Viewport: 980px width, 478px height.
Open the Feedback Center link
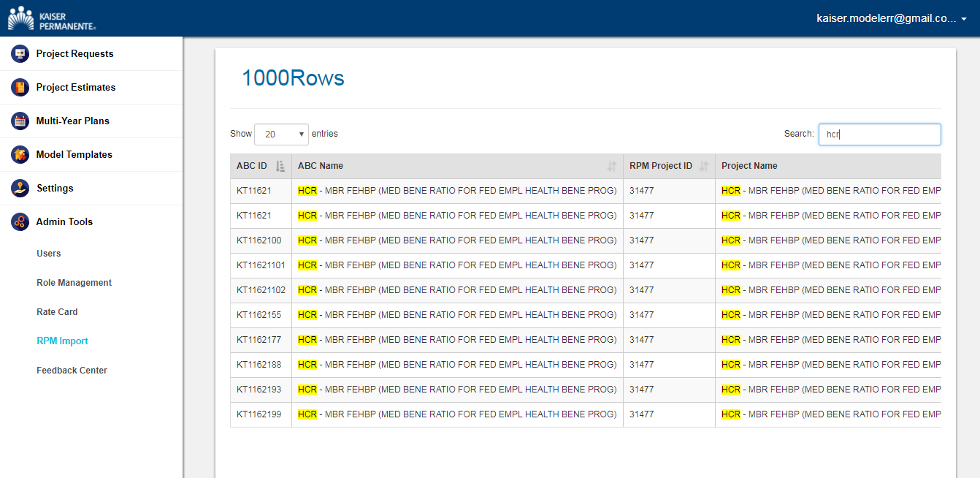(72, 371)
